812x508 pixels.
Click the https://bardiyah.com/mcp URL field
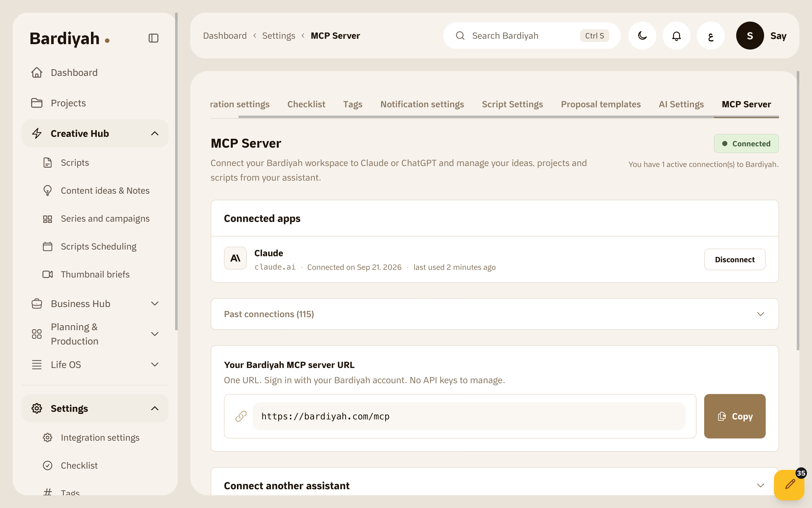pos(469,416)
